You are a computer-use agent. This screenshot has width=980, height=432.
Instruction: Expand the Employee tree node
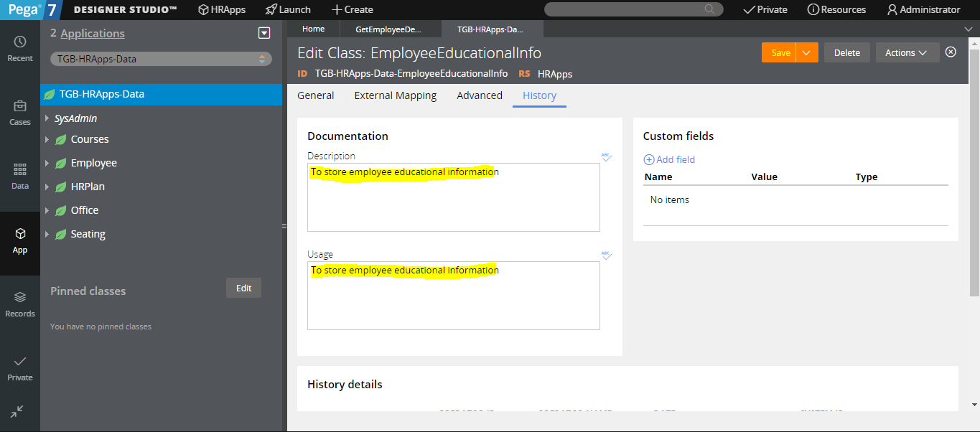47,163
